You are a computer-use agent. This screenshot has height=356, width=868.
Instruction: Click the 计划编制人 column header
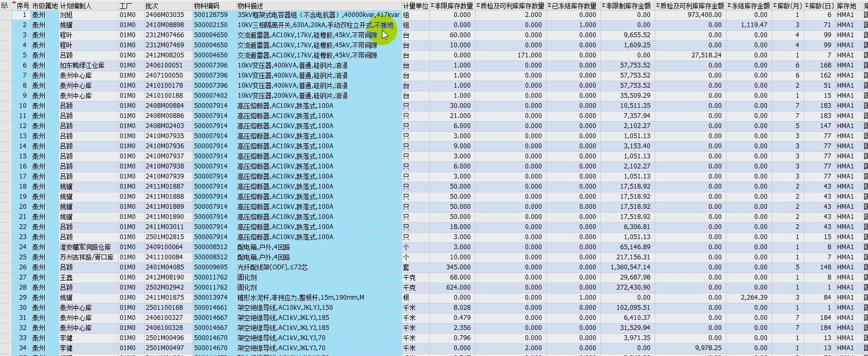(x=76, y=6)
